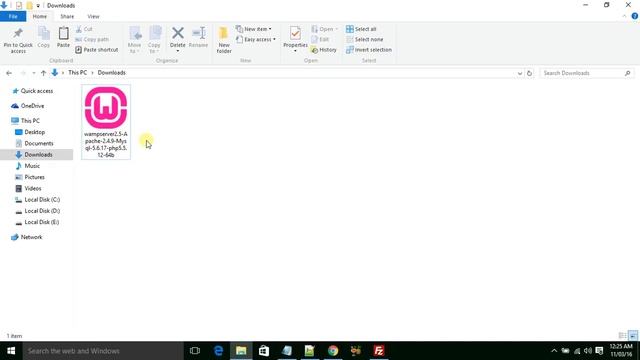
Task: Click the Paste clipboard icon
Action: (63, 33)
